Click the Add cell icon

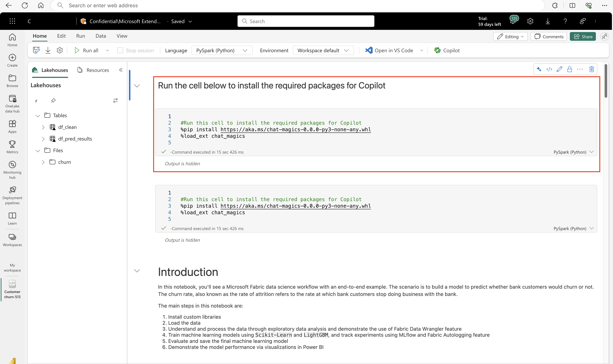(549, 69)
